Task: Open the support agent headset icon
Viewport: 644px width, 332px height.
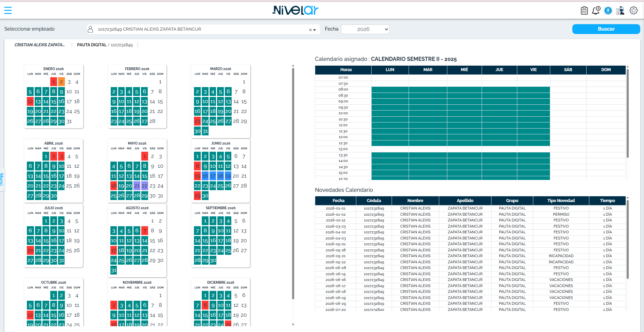Action: (620, 11)
